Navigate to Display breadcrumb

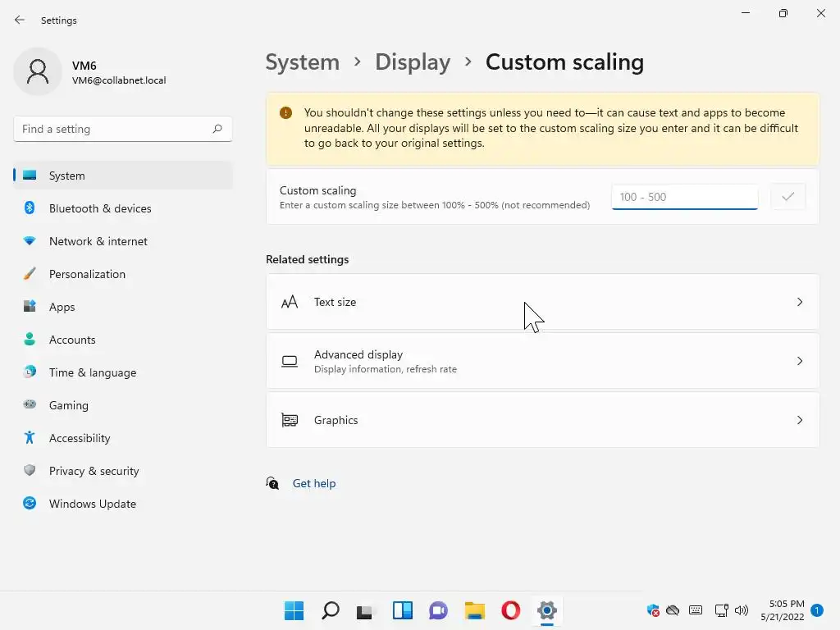point(412,62)
